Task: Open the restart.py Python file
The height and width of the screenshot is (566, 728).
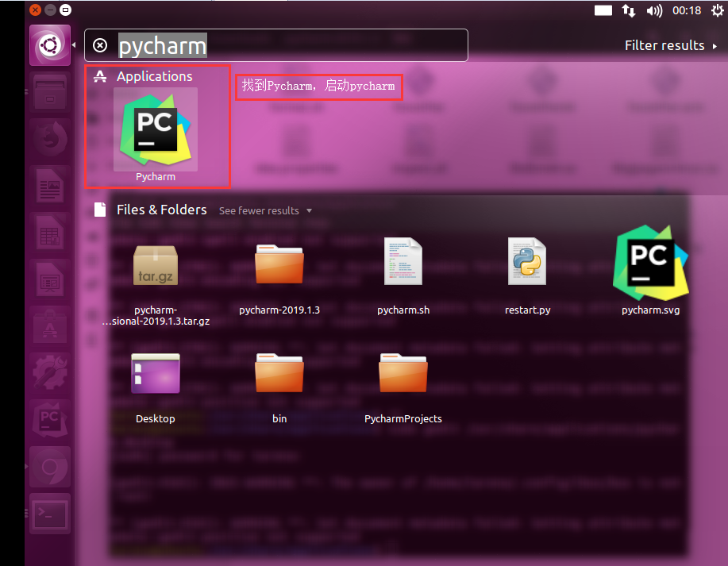Action: 527,262
